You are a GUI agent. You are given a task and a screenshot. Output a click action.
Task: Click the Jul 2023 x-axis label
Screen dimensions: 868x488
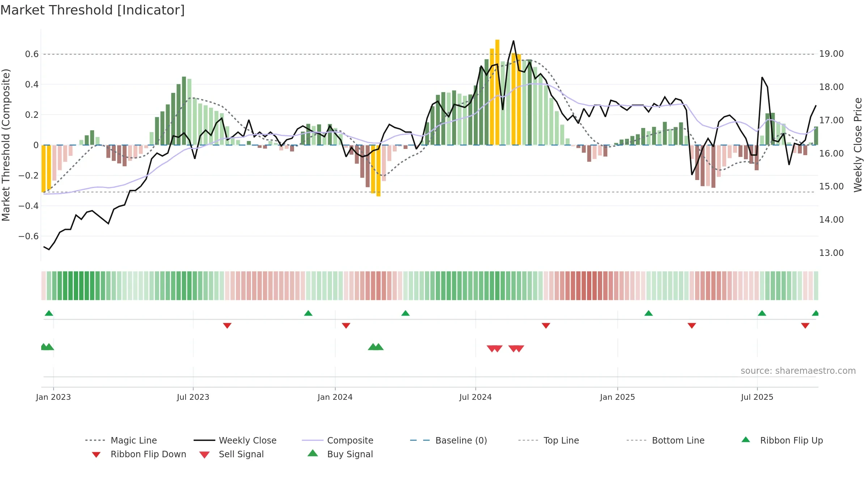click(193, 397)
